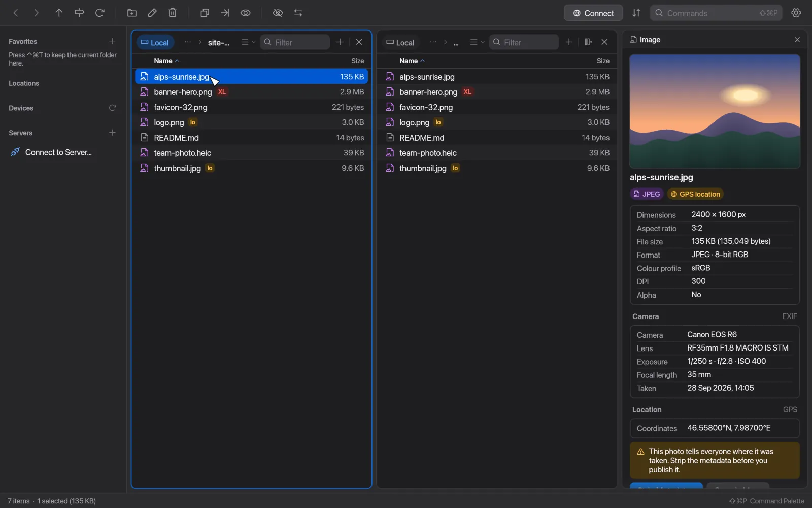
Task: Open the transfers up-down arrows icon
Action: point(636,13)
